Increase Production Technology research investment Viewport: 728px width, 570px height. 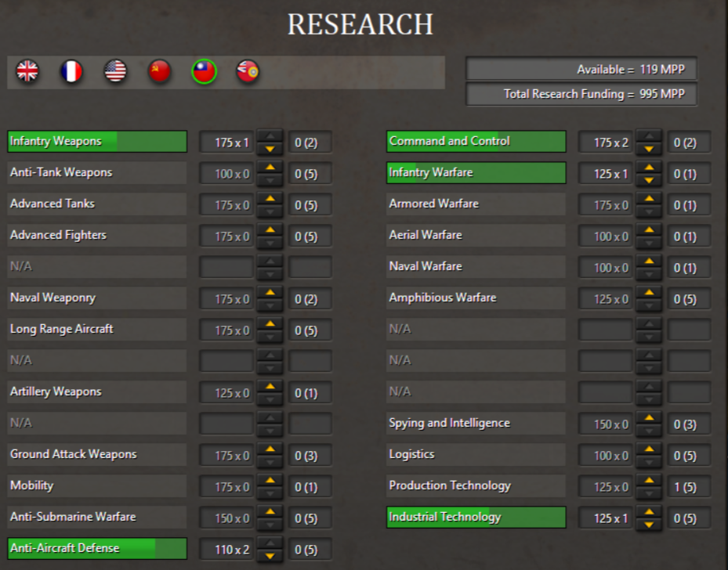pos(649,481)
